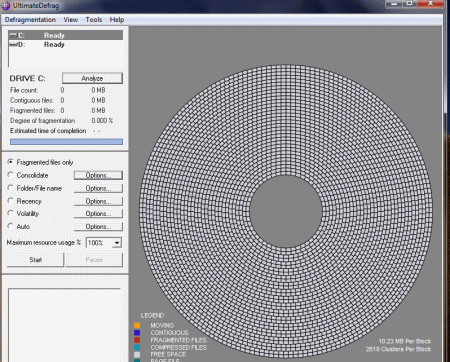Open Maximum resource usage dropdown
Image resolution: width=450 pixels, height=362 pixels.
tap(117, 243)
